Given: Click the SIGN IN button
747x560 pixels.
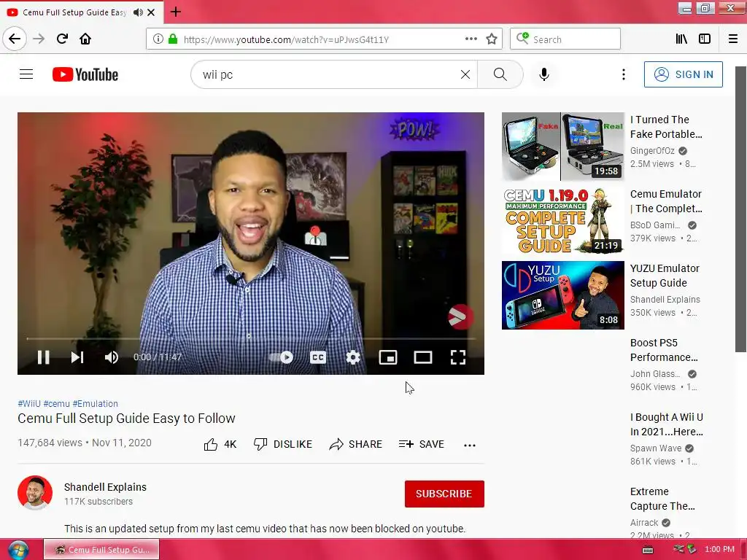Looking at the screenshot, I should coord(683,74).
